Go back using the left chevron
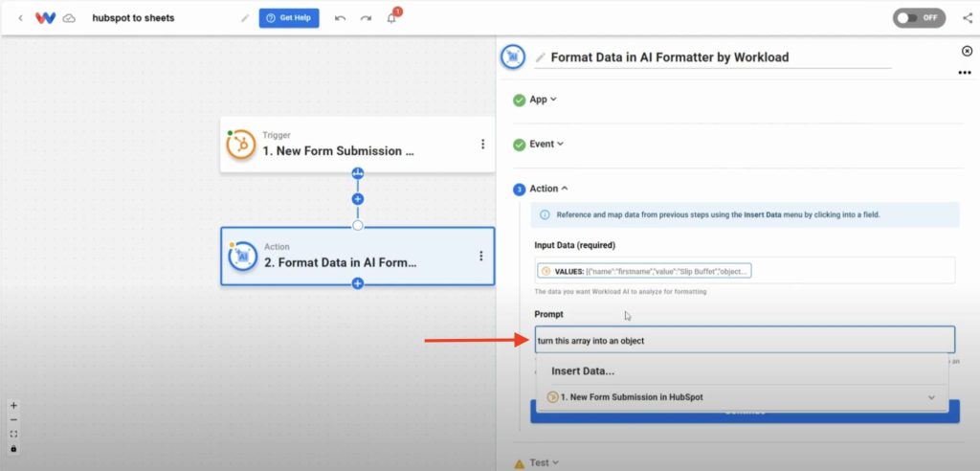 click(x=21, y=18)
